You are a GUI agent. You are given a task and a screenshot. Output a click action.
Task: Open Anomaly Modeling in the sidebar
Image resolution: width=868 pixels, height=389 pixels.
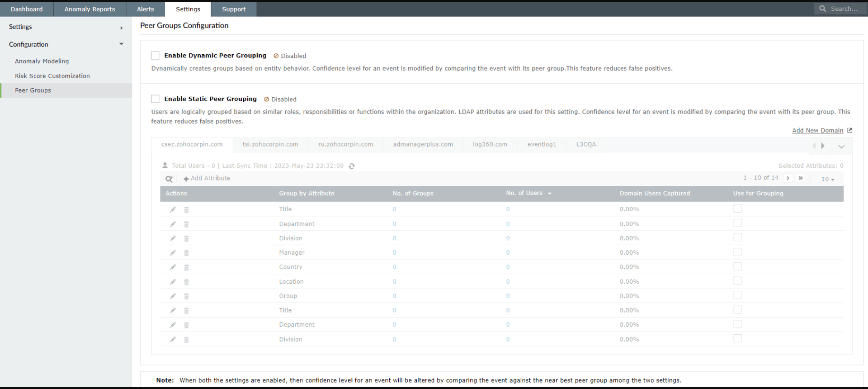pyautogui.click(x=42, y=61)
